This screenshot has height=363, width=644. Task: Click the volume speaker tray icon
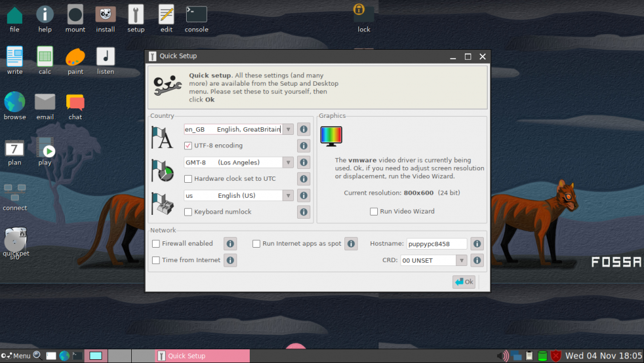click(503, 355)
